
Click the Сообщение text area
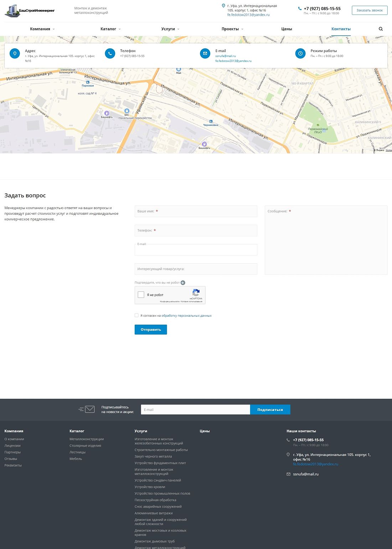326,240
